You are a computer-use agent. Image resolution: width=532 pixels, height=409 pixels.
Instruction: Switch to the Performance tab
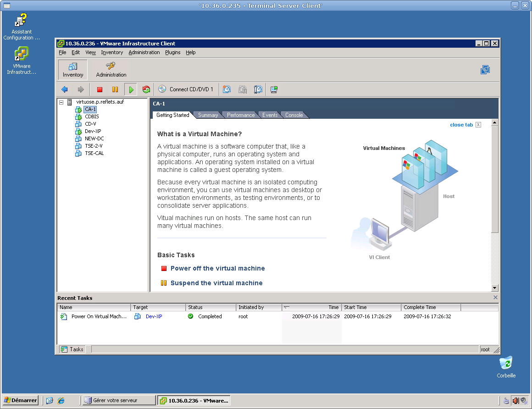[x=241, y=115]
